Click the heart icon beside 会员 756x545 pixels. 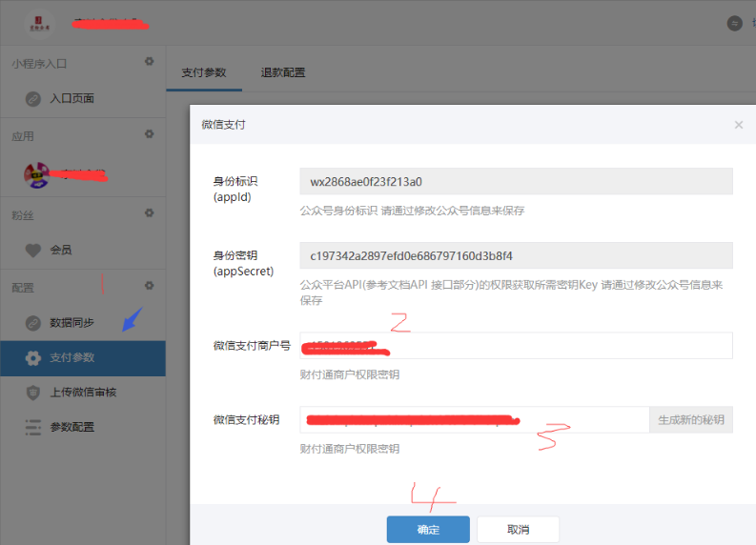click(x=33, y=250)
